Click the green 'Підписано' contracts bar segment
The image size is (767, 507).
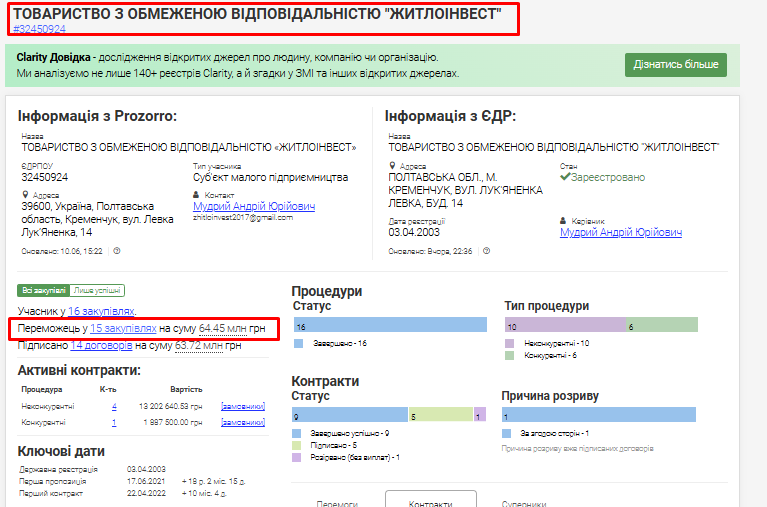(x=439, y=415)
